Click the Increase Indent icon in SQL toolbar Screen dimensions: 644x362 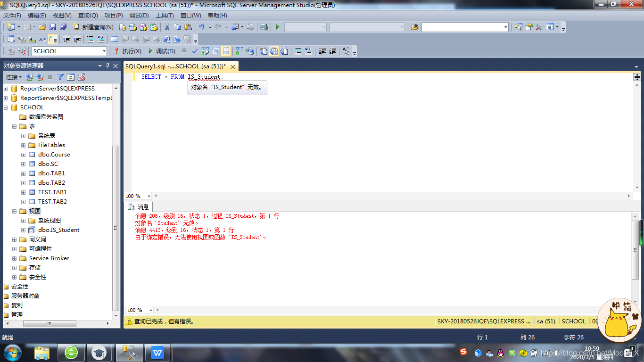(333, 51)
